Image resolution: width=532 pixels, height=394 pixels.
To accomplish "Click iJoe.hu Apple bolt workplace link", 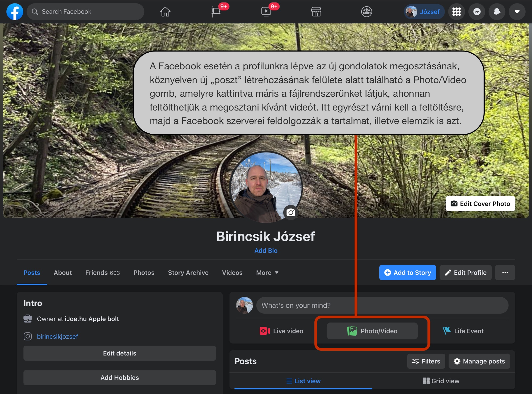I will click(x=92, y=319).
